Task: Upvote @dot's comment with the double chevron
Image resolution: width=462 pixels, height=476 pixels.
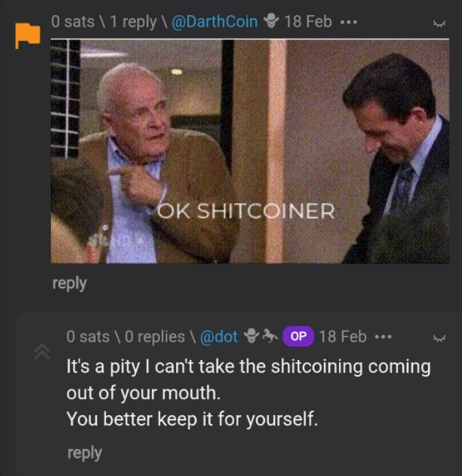Action: click(42, 351)
